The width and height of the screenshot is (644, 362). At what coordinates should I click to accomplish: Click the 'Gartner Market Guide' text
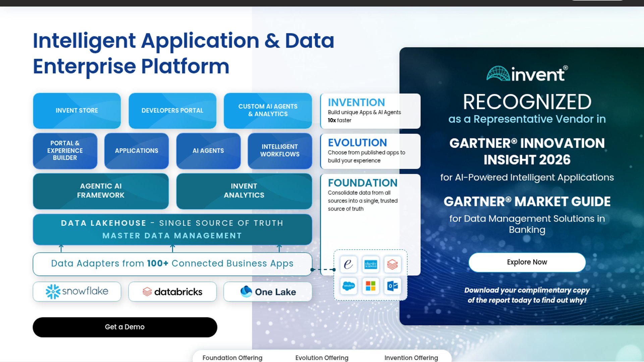527,201
